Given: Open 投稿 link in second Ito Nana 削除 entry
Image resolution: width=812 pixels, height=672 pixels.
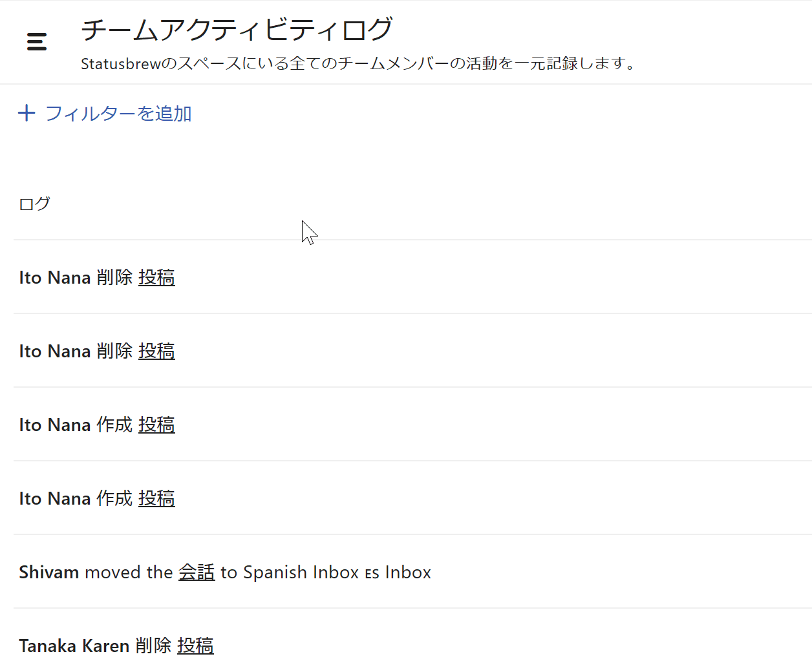Looking at the screenshot, I should 156,351.
